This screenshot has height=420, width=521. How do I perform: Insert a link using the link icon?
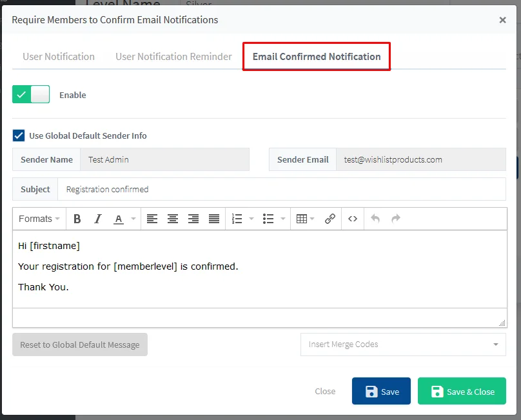pos(330,219)
